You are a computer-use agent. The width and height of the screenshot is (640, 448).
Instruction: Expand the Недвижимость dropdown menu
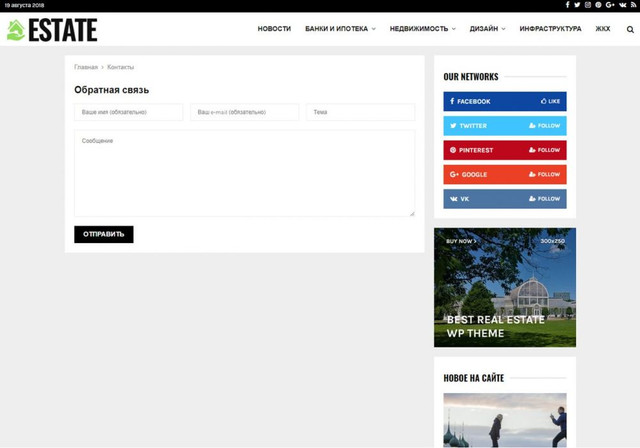(x=422, y=29)
